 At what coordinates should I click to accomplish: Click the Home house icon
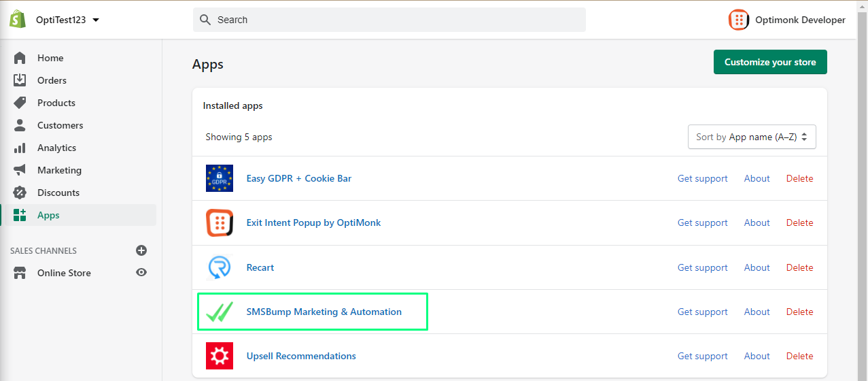(x=20, y=58)
